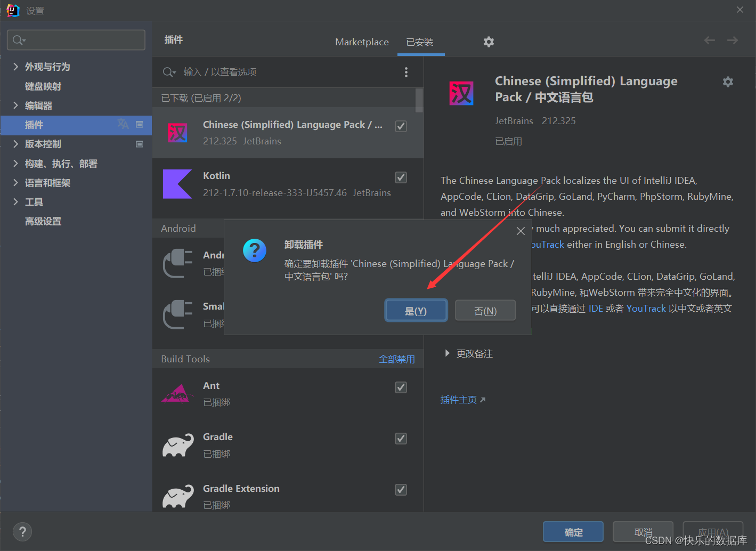Expand the 工具 tree node
This screenshot has width=756, height=551.
click(15, 202)
